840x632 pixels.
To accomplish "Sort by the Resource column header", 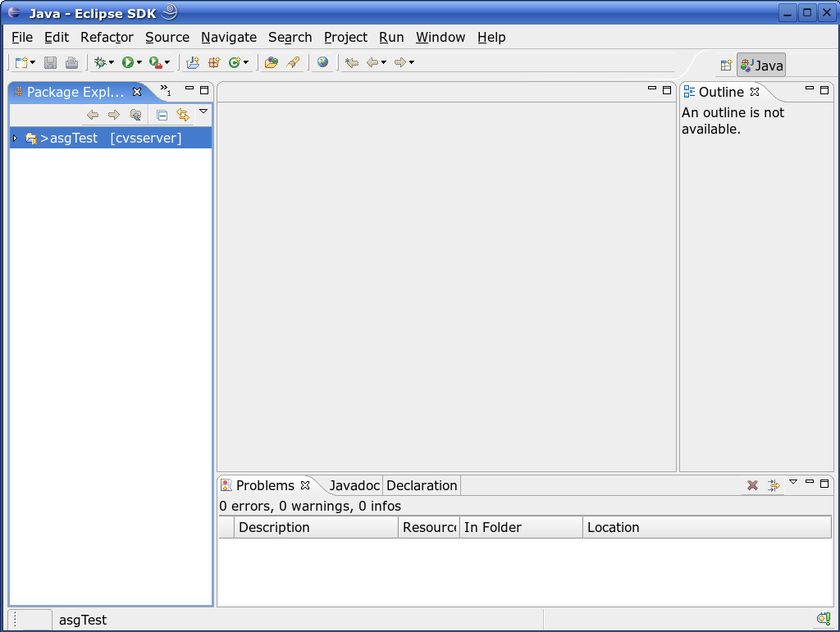I will click(x=429, y=528).
